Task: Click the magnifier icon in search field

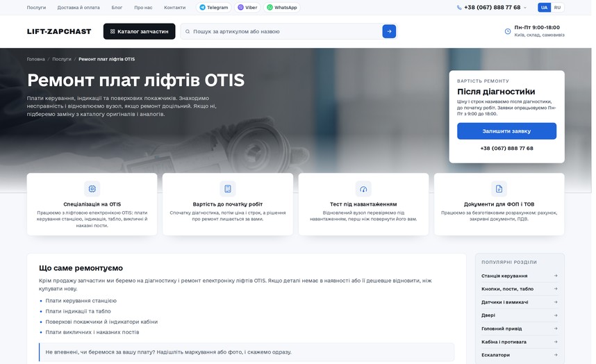Action: tap(188, 31)
